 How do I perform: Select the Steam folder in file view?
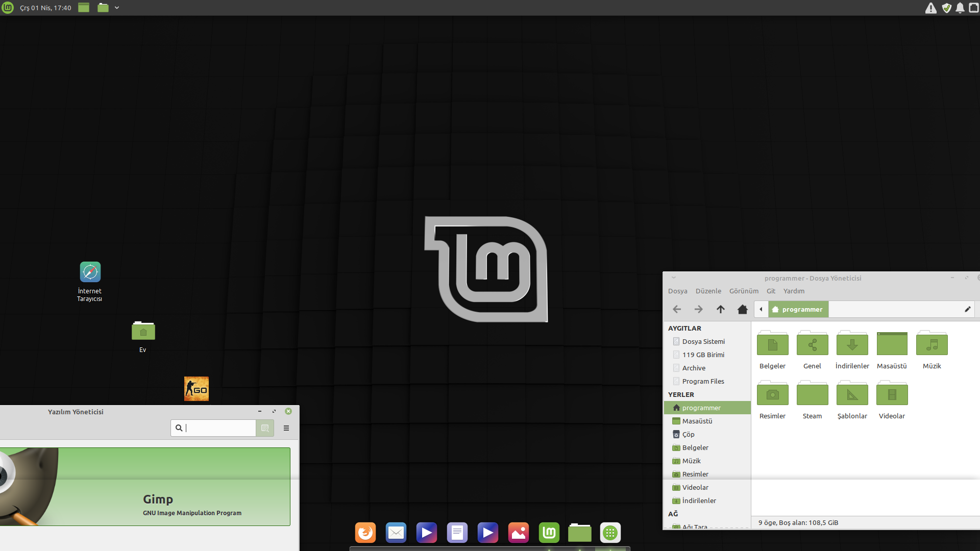(813, 400)
